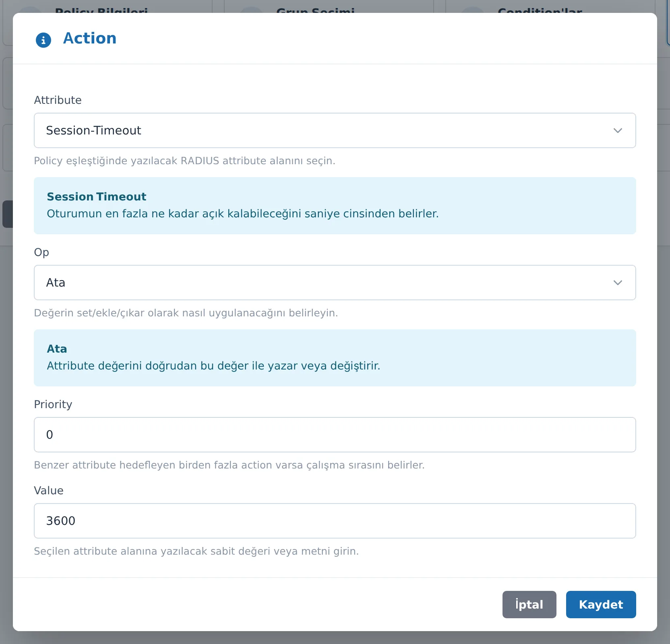Click the chevron arrow in Attribute field

coord(618,130)
